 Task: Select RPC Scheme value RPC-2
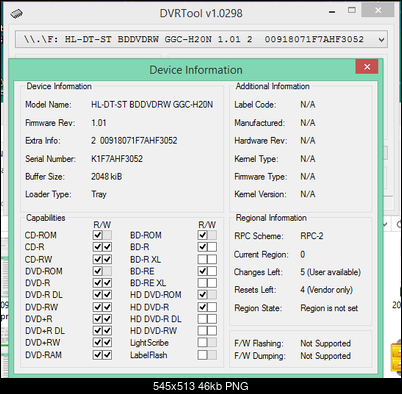[x=312, y=236]
